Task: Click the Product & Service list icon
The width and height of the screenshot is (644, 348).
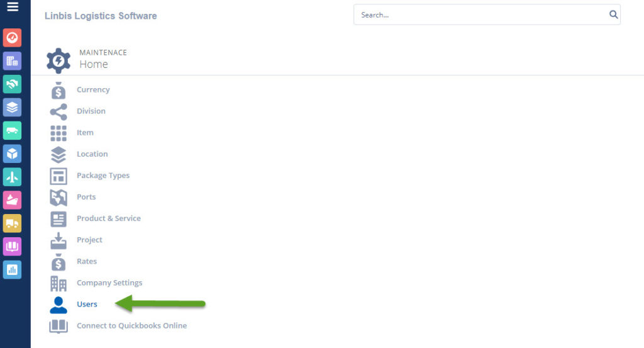Action: [x=58, y=219]
